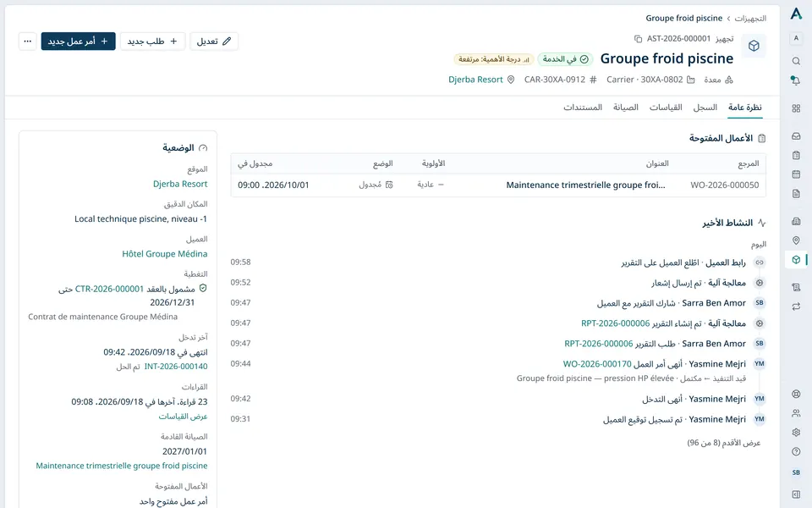Open the recurring arrows icon
Viewport: 812px width, 508px height.
pyautogui.click(x=796, y=306)
